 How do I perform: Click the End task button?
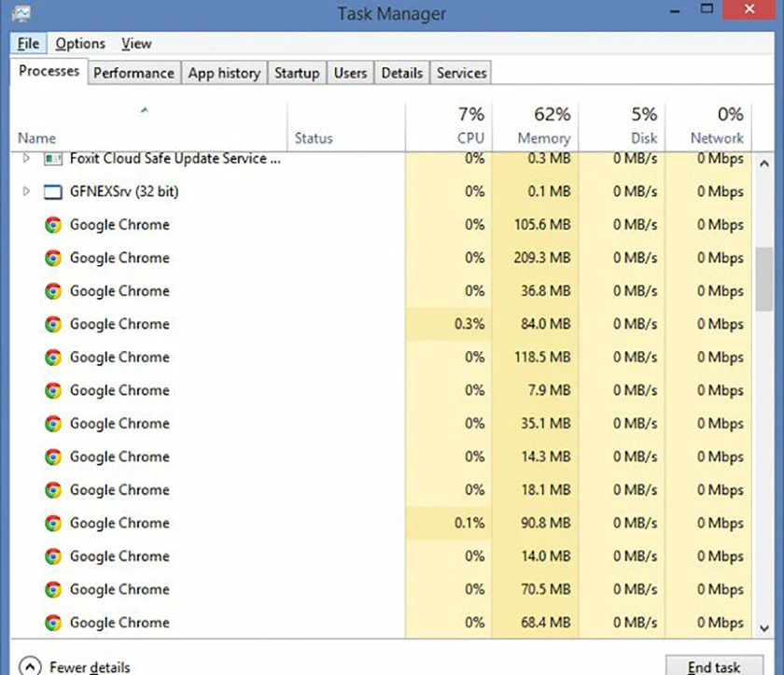click(x=714, y=666)
